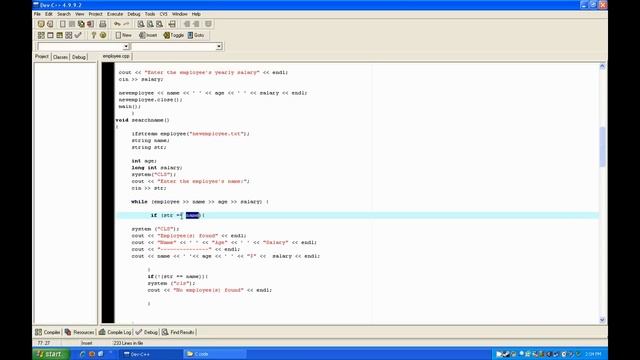The height and width of the screenshot is (360, 640).
Task: Click the editor scrollbar down arrow
Action: click(x=602, y=320)
